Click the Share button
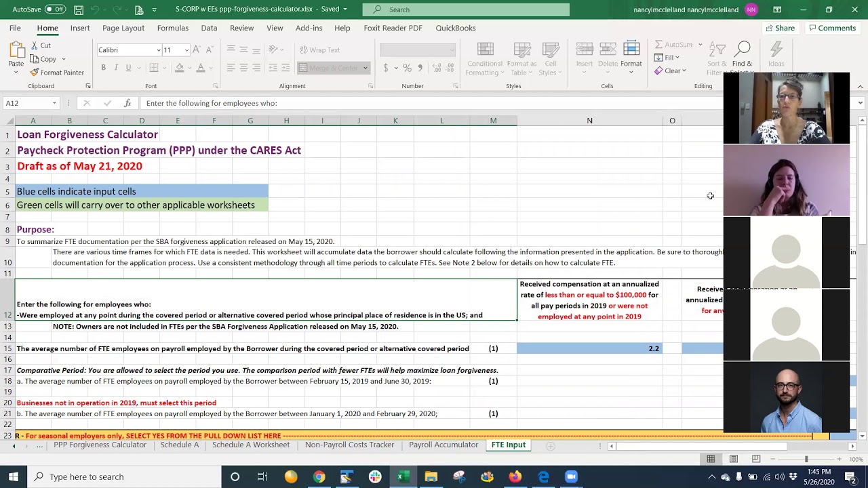The width and height of the screenshot is (868, 488). [780, 28]
